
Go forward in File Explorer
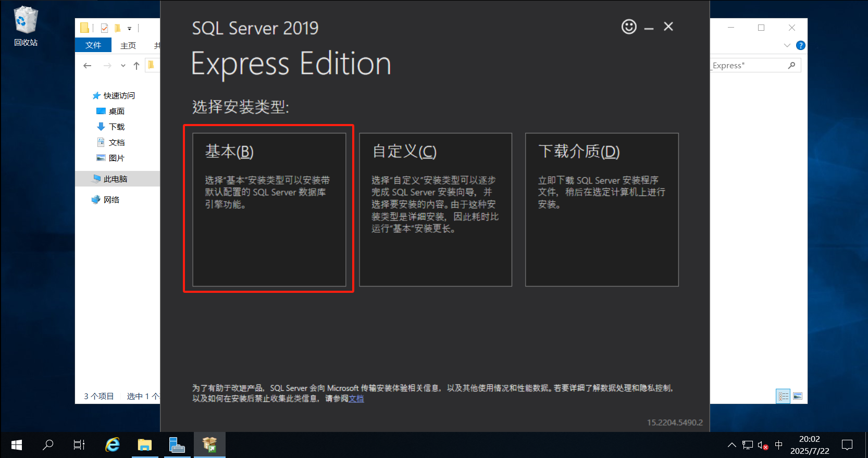(107, 66)
